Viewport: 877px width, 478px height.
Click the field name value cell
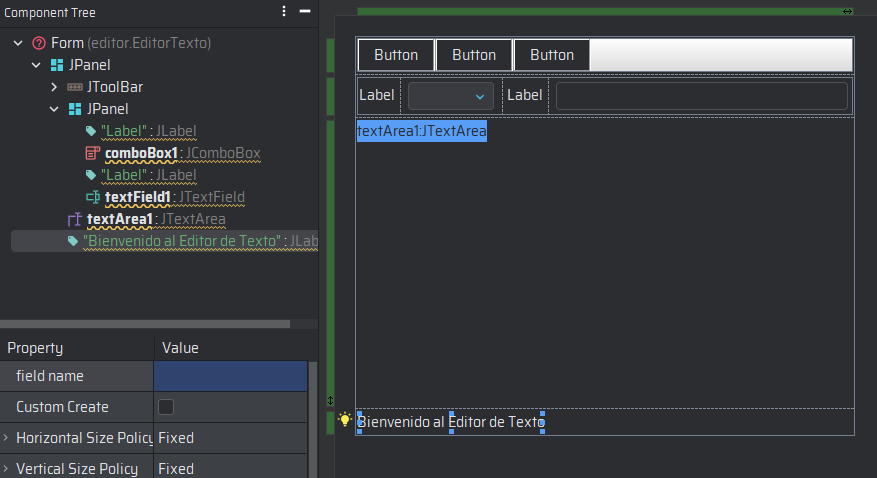click(x=230, y=376)
